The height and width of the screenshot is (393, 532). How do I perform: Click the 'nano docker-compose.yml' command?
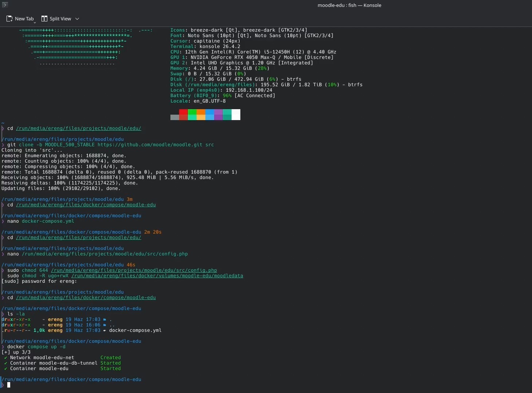41,221
